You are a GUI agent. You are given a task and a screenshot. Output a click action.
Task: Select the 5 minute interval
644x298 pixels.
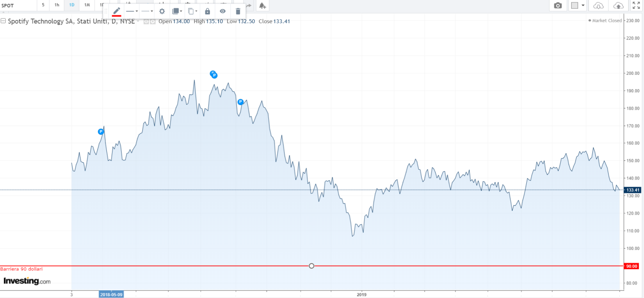coord(43,5)
